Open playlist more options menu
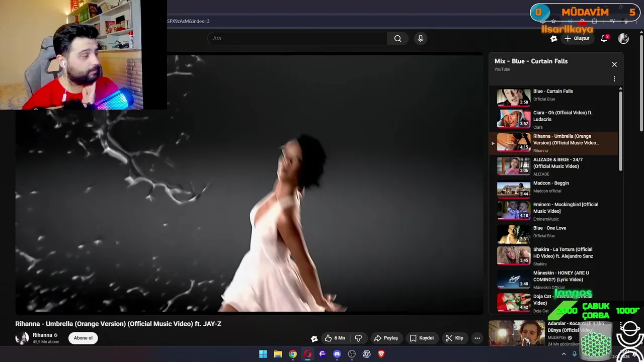 click(614, 79)
